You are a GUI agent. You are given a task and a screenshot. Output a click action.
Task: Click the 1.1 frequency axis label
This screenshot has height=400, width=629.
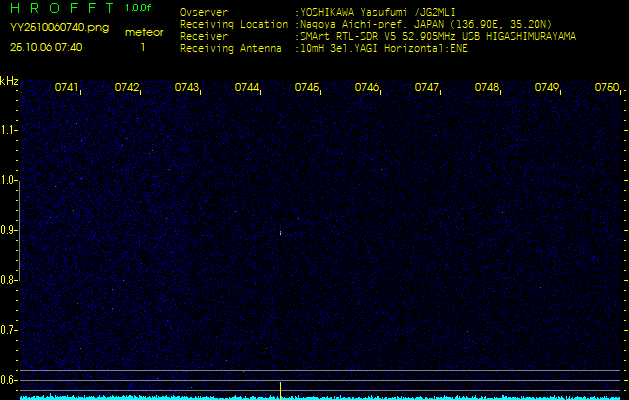(x=9, y=130)
